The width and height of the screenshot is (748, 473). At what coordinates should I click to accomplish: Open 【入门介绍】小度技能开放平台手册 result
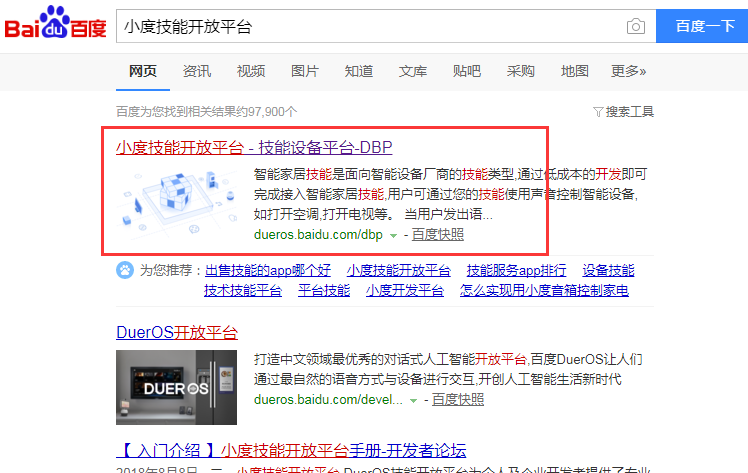(x=291, y=450)
